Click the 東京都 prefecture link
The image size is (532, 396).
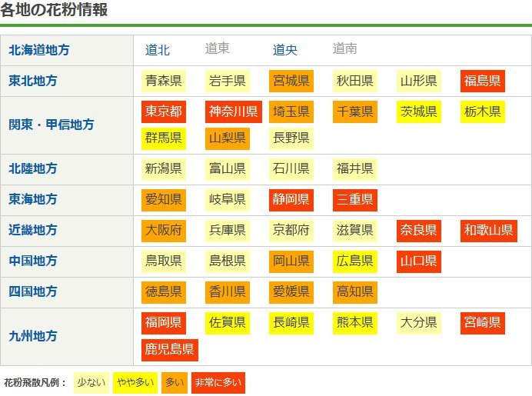164,111
